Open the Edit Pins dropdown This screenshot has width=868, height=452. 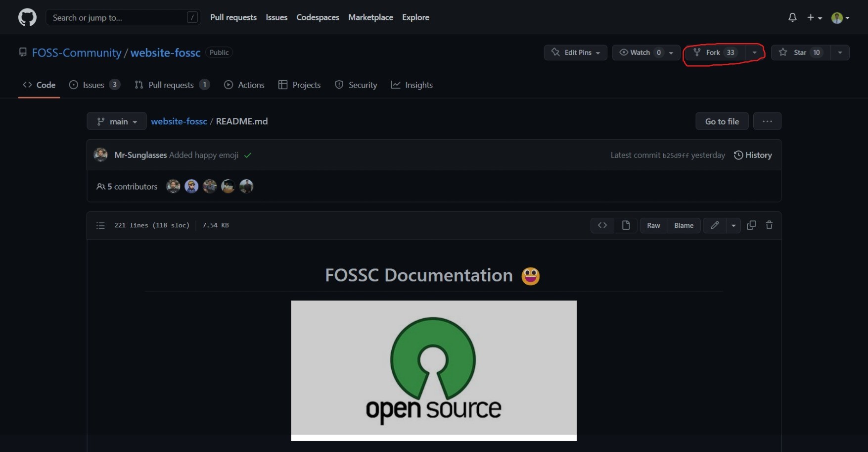point(575,52)
